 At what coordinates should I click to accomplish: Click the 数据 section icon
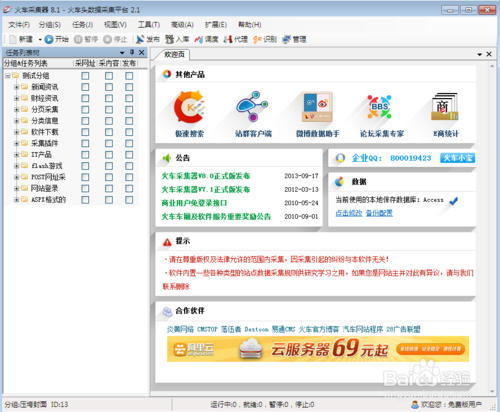[339, 181]
